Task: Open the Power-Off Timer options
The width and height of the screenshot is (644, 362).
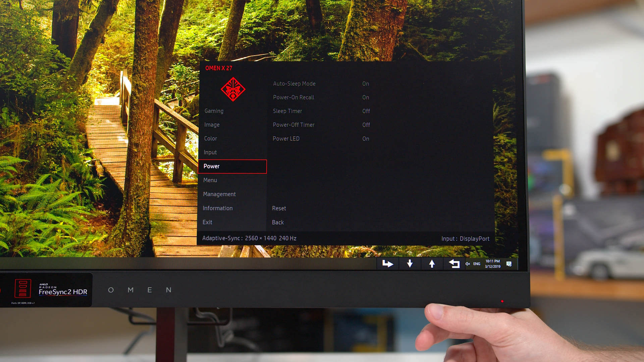Action: pos(293,125)
